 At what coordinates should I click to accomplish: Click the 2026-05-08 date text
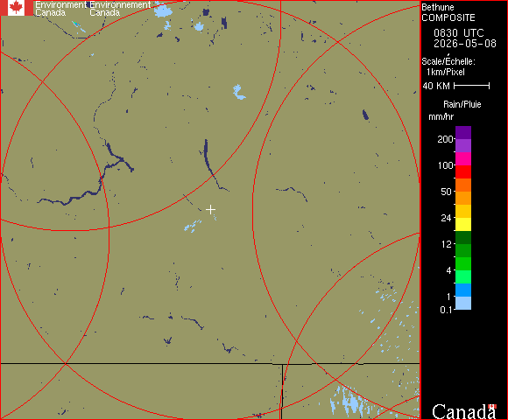(x=465, y=44)
